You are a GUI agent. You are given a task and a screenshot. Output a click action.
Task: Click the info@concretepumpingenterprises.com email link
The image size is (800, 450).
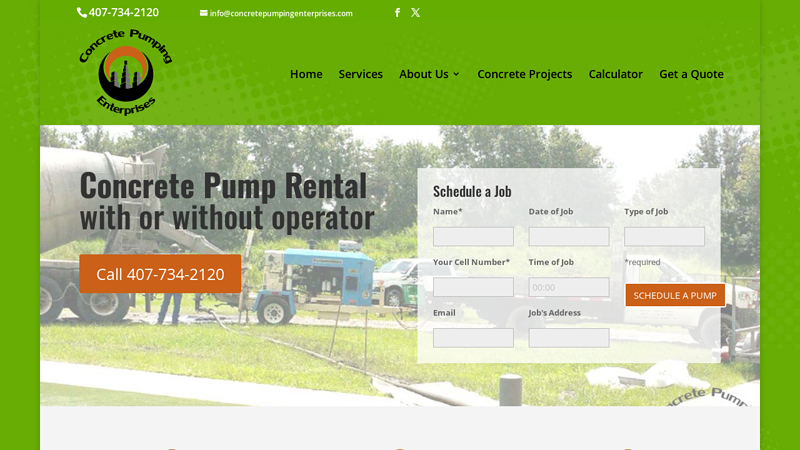click(x=281, y=13)
